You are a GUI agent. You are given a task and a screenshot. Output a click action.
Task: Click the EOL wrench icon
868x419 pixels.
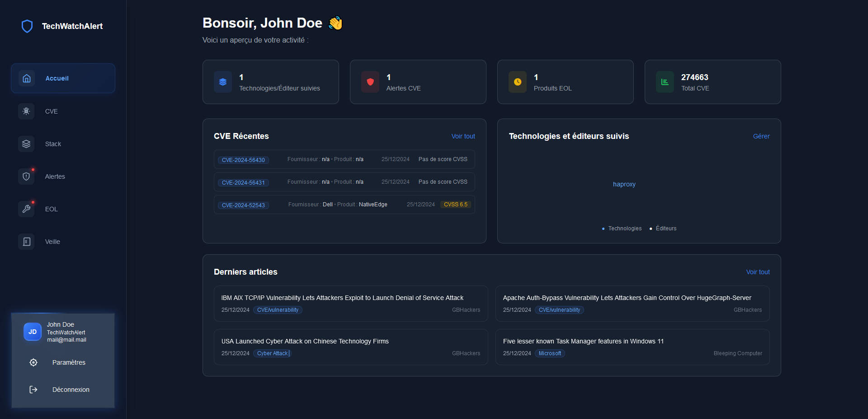coord(26,209)
